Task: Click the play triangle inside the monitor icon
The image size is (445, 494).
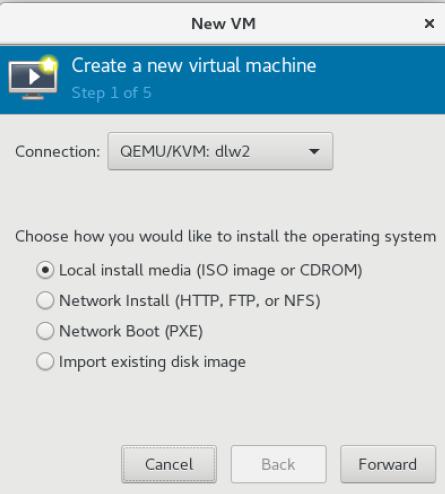Action: 33,77
